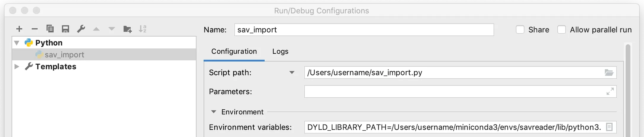Click the Add New Configuration plus icon

click(19, 29)
